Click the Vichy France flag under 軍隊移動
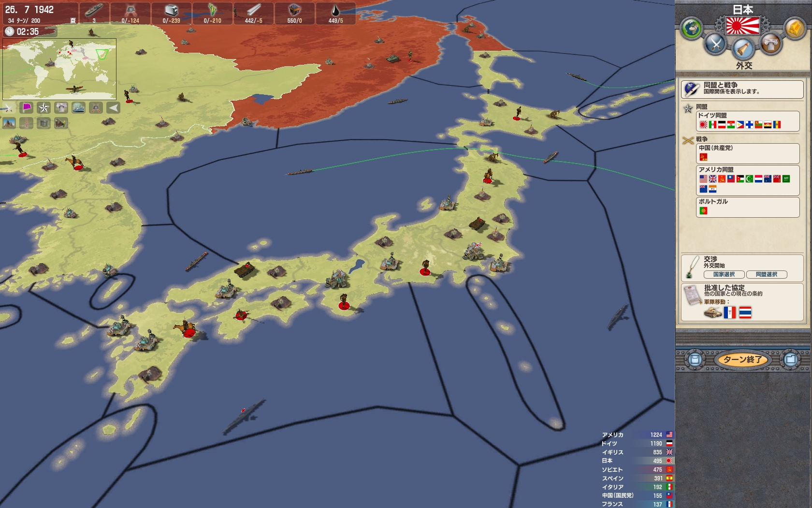This screenshot has height=508, width=812. 730,313
